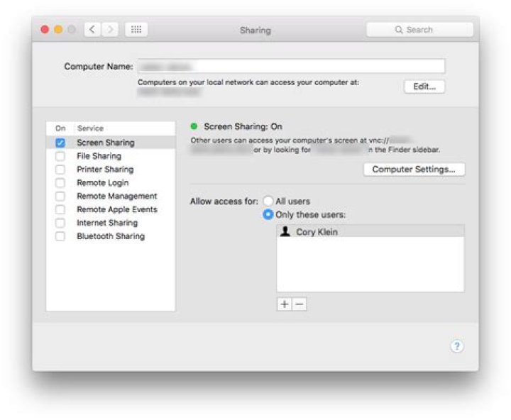511x420 pixels.
Task: Select the Remote Management service row
Action: [111, 196]
